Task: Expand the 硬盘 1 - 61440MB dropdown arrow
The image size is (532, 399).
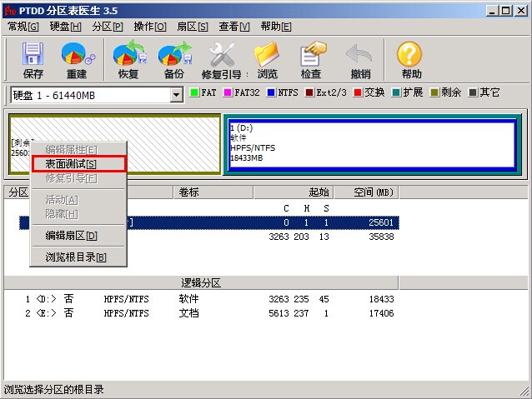Action: tap(176, 95)
